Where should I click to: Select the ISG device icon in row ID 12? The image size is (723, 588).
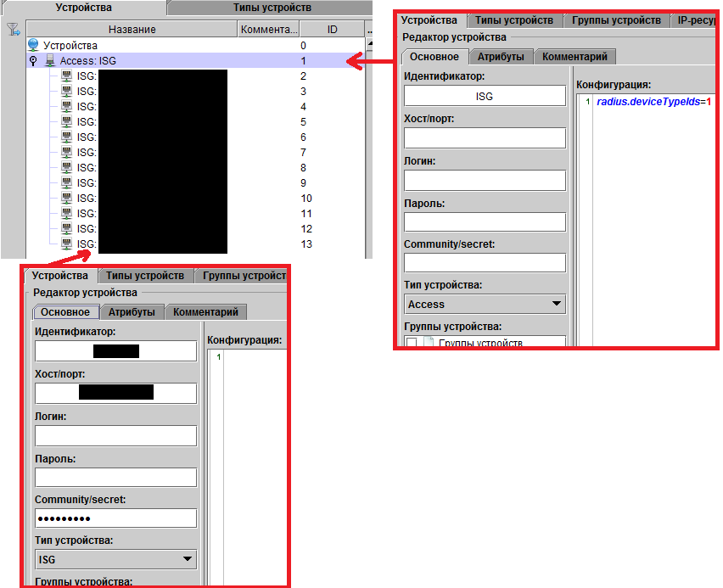click(x=67, y=228)
